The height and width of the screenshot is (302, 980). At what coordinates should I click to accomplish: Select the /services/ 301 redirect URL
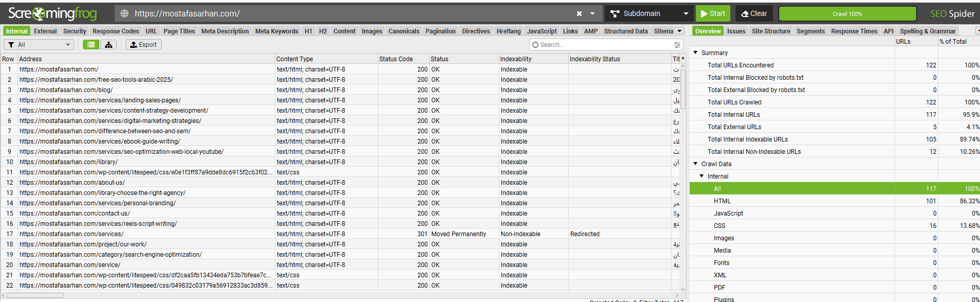coord(72,234)
